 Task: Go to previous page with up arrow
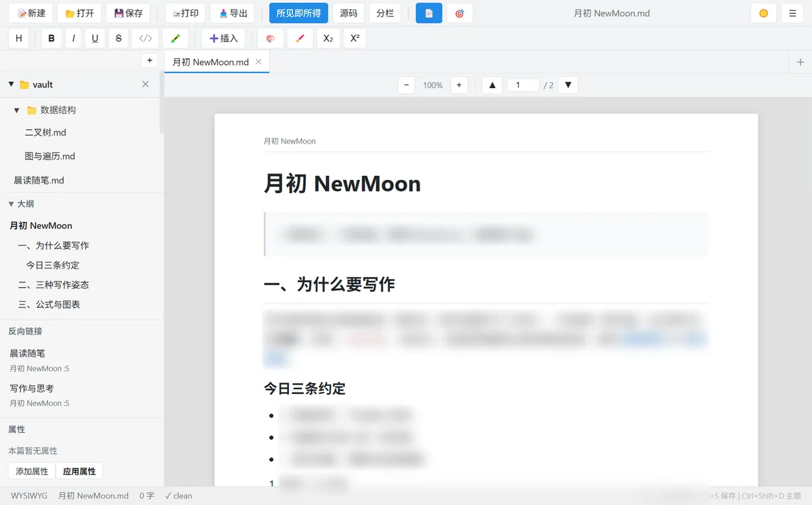pos(492,85)
